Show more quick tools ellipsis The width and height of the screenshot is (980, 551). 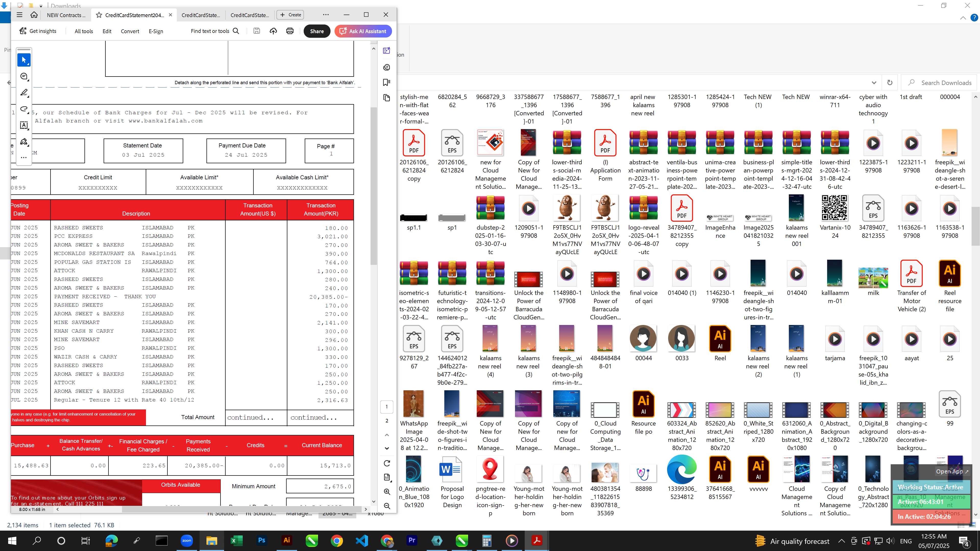tap(24, 157)
